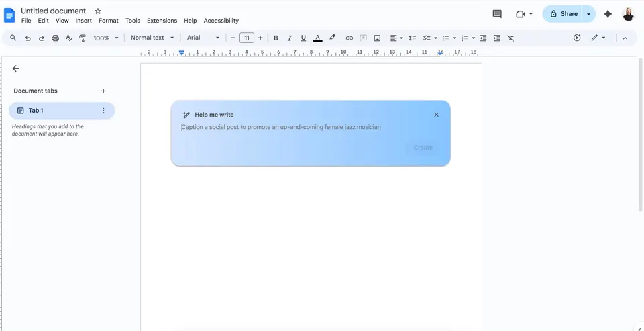This screenshot has height=331, width=644.
Task: Open the highlight color picker
Action: click(332, 38)
